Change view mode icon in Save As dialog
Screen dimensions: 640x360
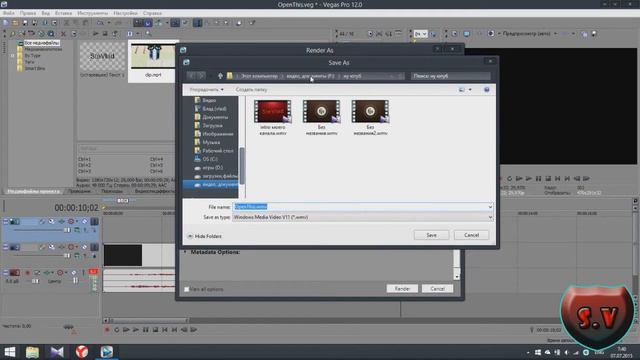(462, 89)
